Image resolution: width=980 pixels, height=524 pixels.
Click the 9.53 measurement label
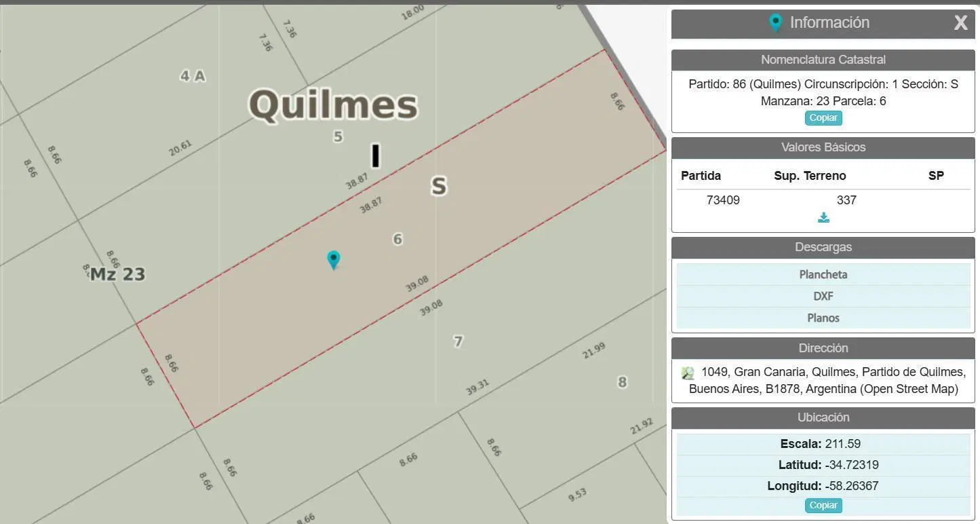577,494
